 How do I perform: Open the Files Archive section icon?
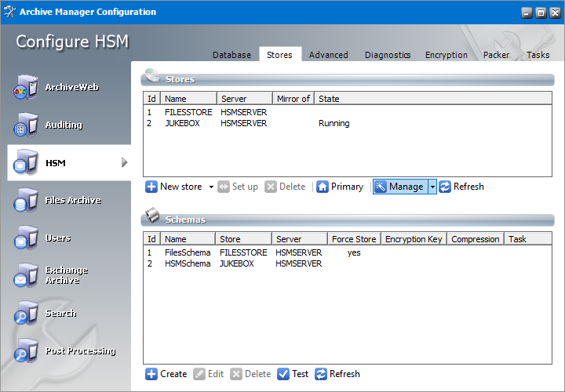point(25,201)
